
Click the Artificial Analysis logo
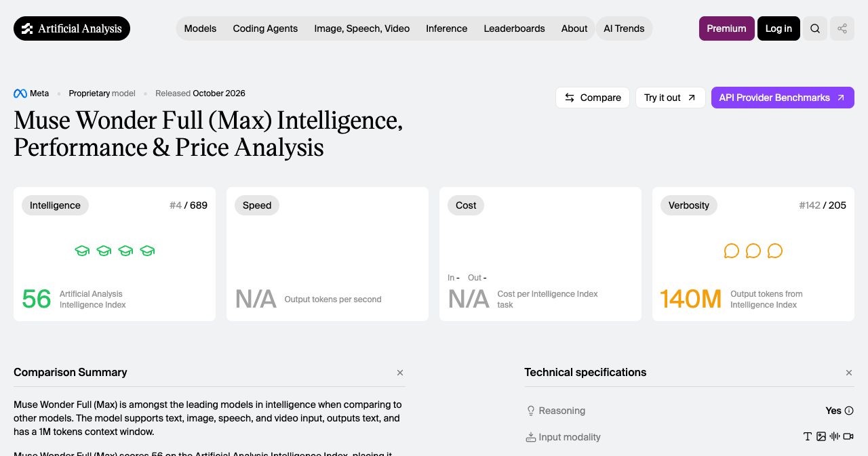(x=72, y=28)
